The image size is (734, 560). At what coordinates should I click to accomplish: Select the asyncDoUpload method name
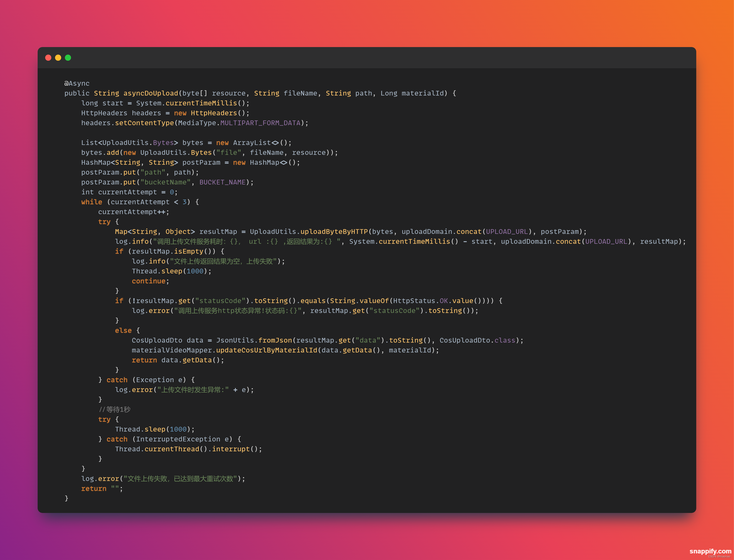(x=151, y=93)
